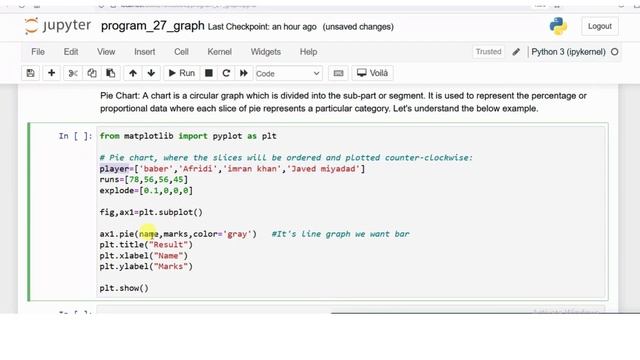Open the cell type Code dropdown

[288, 74]
